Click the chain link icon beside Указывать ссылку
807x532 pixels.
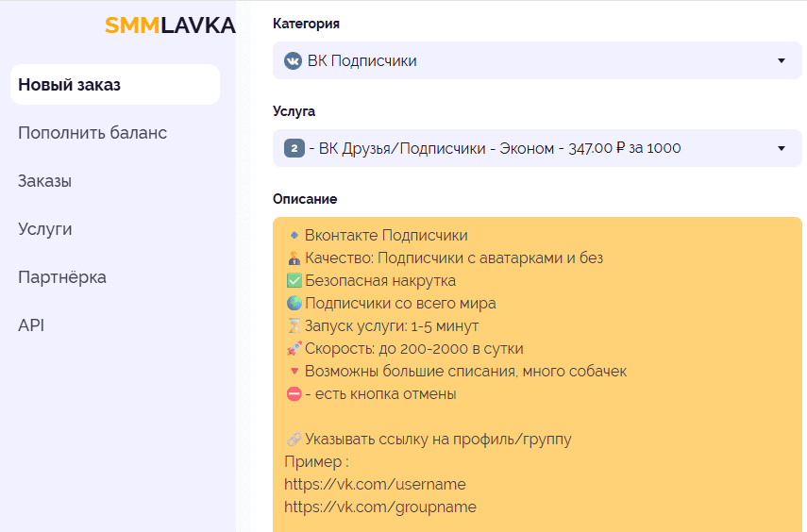coord(294,439)
